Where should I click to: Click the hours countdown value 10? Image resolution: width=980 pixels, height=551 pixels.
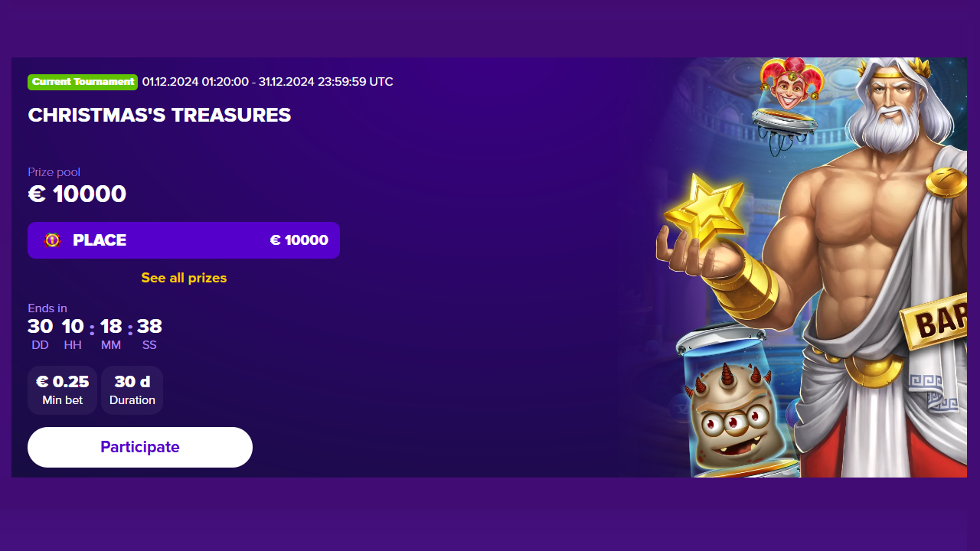73,327
